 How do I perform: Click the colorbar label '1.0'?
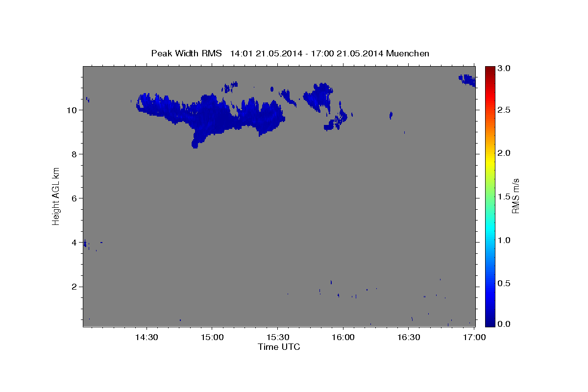[x=504, y=240]
